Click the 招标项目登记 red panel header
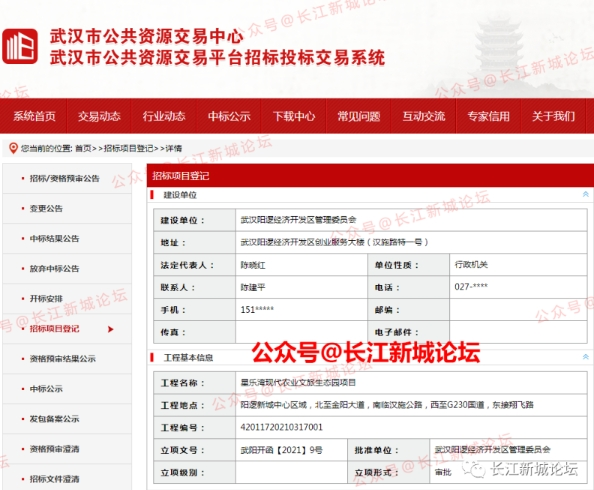Image resolution: width=594 pixels, height=490 pixels. (x=370, y=176)
